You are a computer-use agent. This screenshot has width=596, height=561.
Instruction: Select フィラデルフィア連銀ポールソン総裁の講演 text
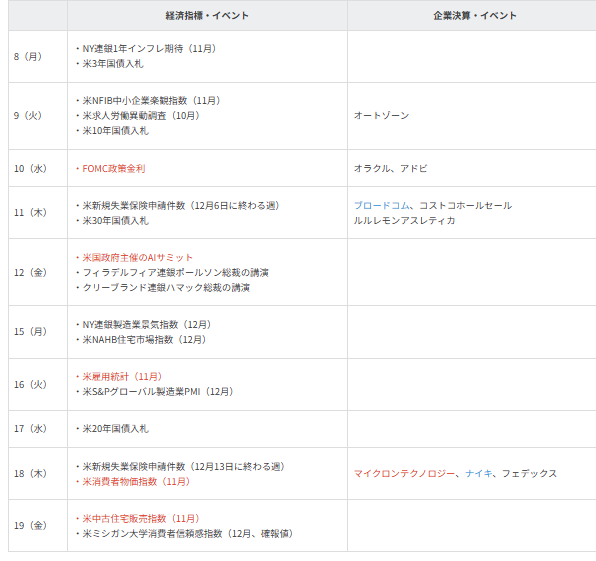tap(176, 273)
